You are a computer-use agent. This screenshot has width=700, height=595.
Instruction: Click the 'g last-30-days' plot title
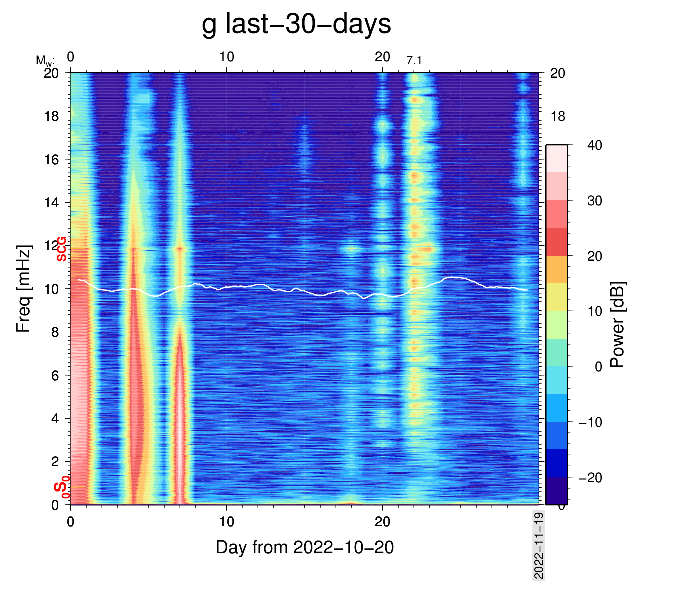296,24
